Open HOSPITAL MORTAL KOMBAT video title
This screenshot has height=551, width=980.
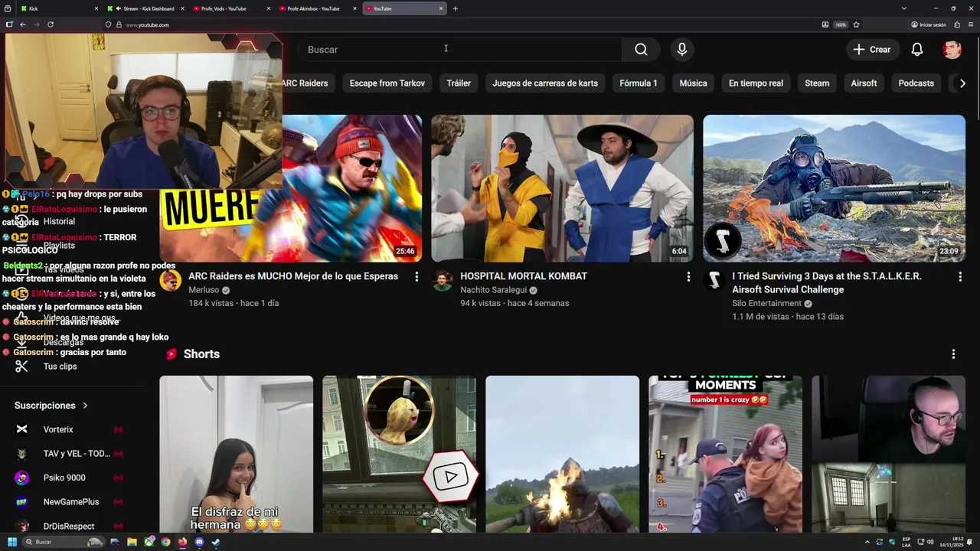(524, 276)
